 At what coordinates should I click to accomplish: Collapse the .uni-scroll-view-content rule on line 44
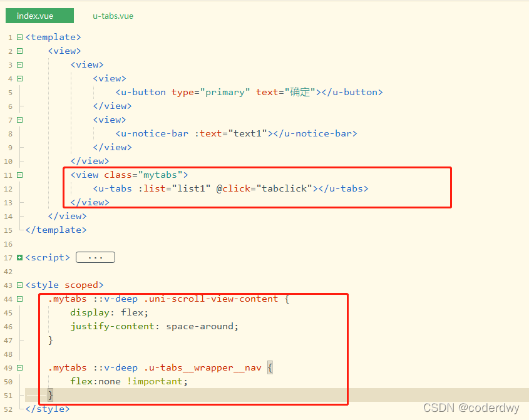pyautogui.click(x=20, y=299)
